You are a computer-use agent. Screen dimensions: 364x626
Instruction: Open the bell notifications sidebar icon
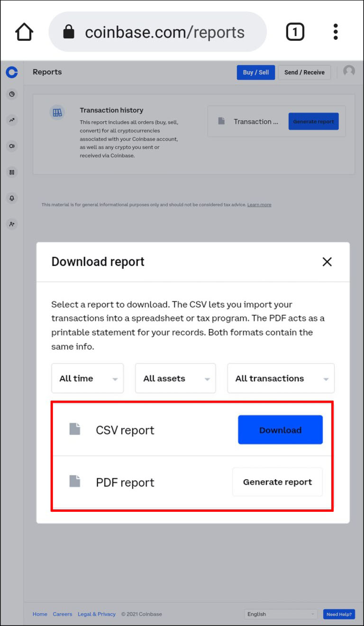coord(12,198)
